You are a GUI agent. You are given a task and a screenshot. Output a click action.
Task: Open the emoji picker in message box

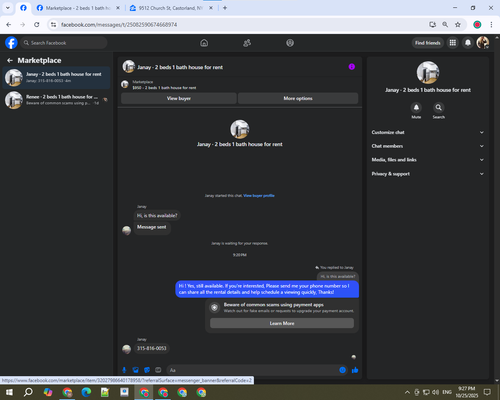coord(342,370)
